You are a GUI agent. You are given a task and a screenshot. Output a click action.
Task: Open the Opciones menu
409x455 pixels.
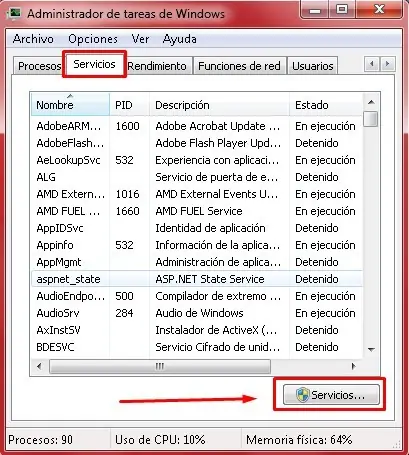pos(93,39)
